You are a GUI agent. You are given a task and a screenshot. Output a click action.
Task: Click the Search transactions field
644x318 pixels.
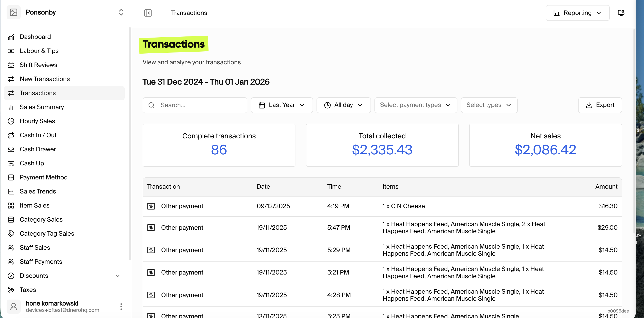point(195,105)
